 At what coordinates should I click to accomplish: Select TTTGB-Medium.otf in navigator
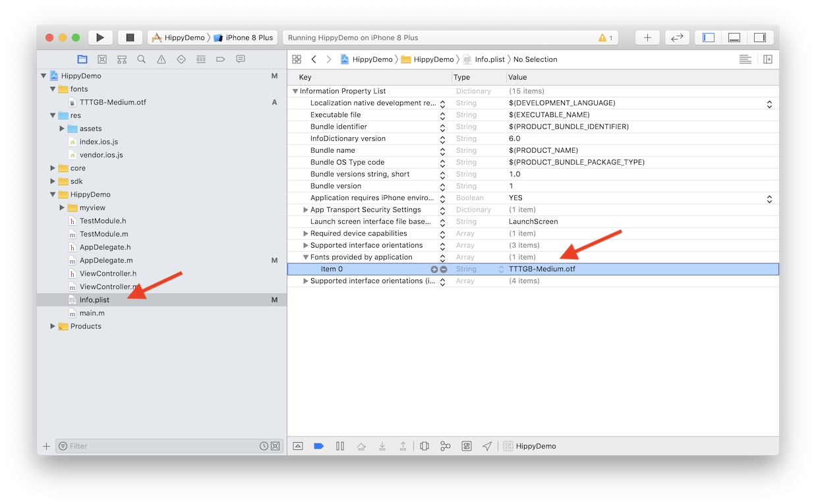(x=113, y=102)
